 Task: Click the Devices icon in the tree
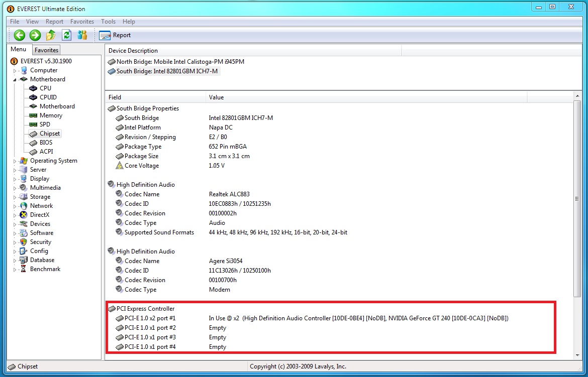(x=24, y=224)
